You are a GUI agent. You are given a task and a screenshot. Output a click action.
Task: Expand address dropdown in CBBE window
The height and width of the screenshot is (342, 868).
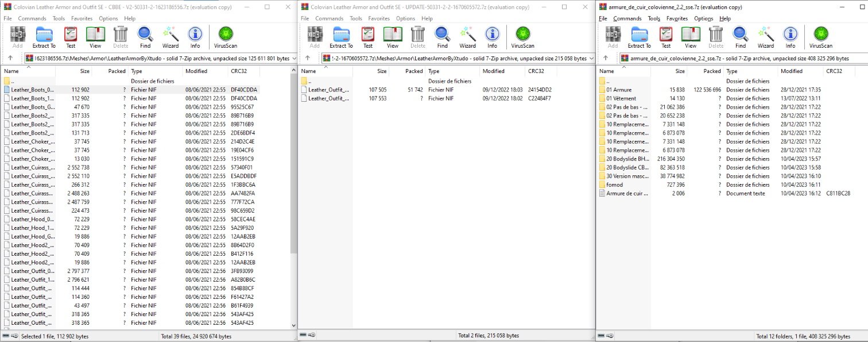tap(294, 58)
